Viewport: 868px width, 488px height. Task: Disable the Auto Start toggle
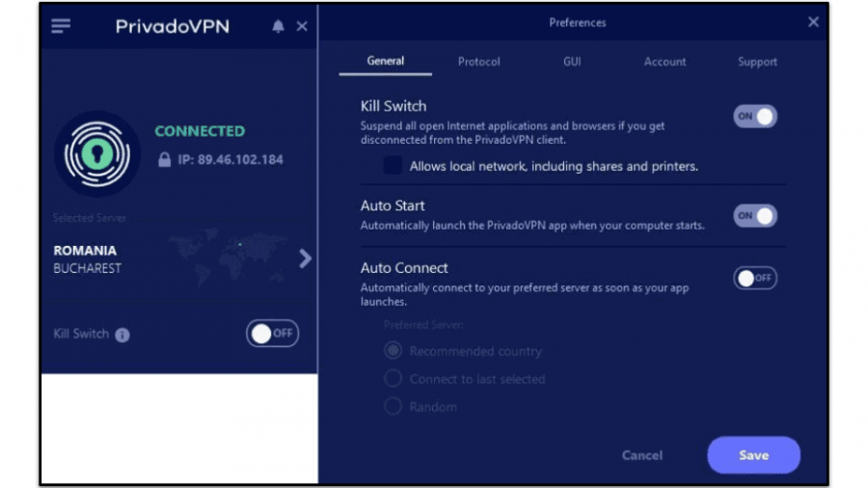coord(755,216)
